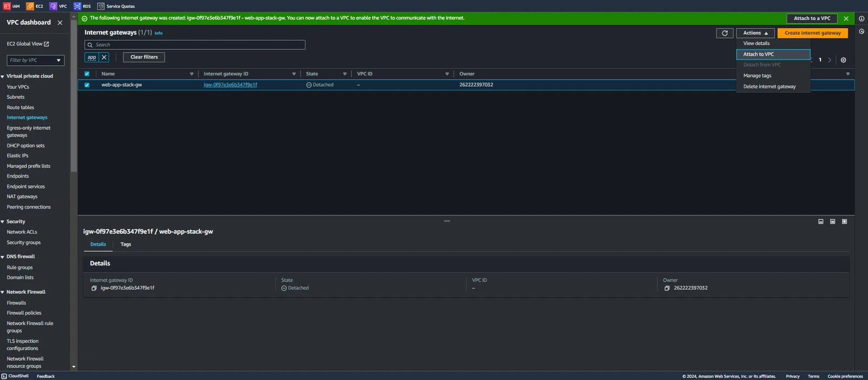Open the VPC service shortcut icon
This screenshot has width=868, height=380.
(x=53, y=6)
